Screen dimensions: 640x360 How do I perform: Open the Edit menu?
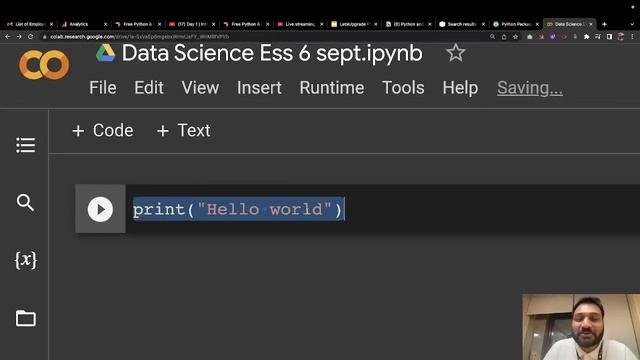(149, 88)
